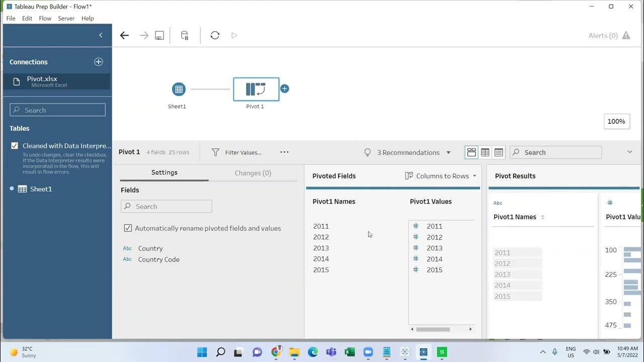Screen dimensions: 644x362
Task: Change Pivot1 Names Abc data type
Action: click(498, 203)
